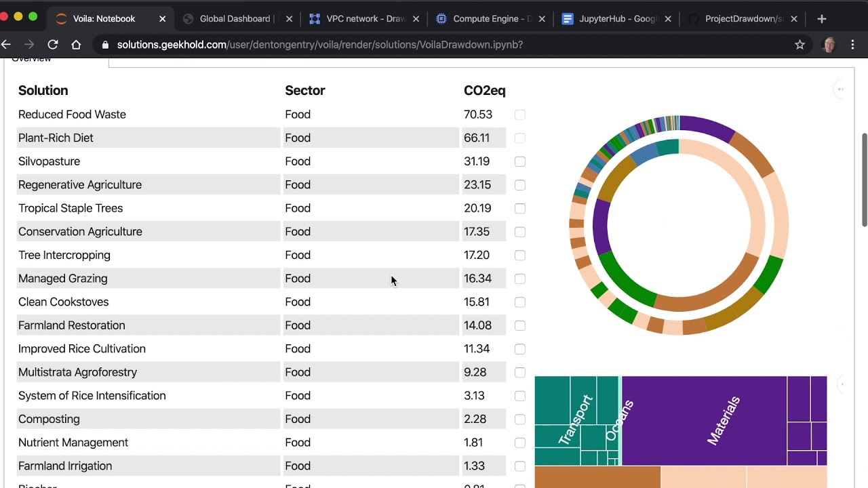Switch to the JupyterHub Google Docs tab
Image resolution: width=868 pixels, height=488 pixels.
(x=610, y=19)
